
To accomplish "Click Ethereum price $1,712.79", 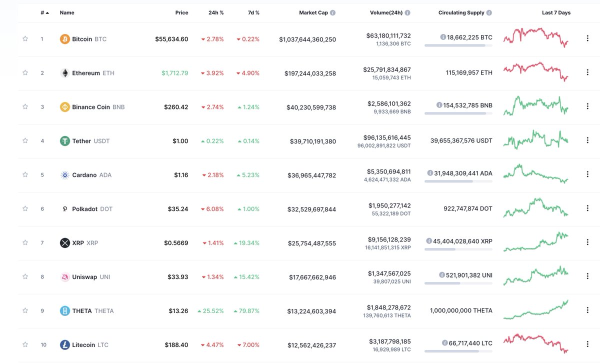I will (175, 73).
